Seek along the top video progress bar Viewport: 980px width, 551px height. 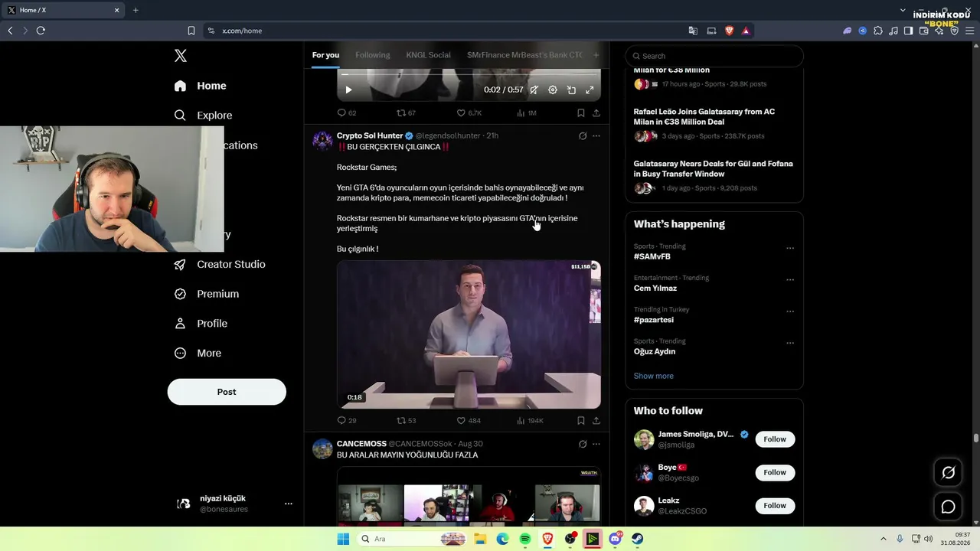point(469,74)
